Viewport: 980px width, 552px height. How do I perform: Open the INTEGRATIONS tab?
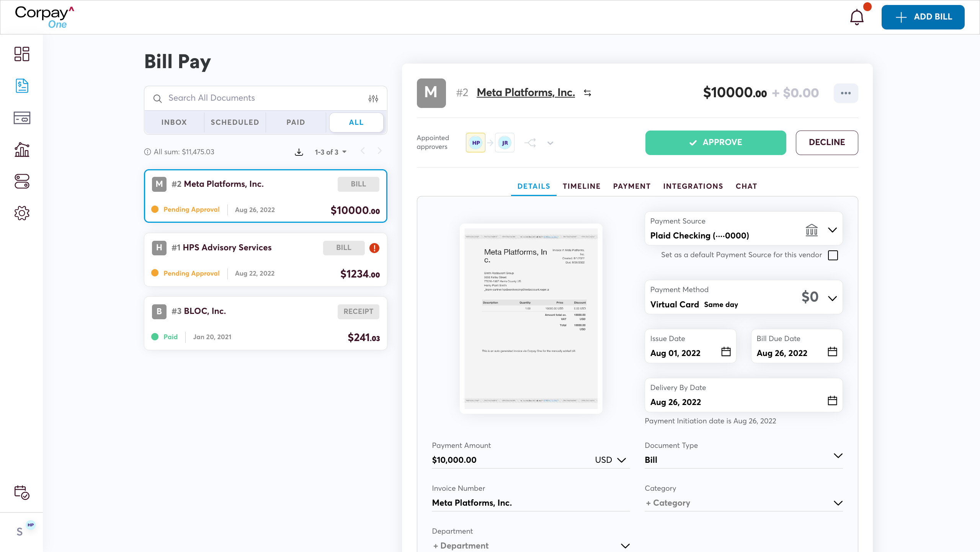693,186
